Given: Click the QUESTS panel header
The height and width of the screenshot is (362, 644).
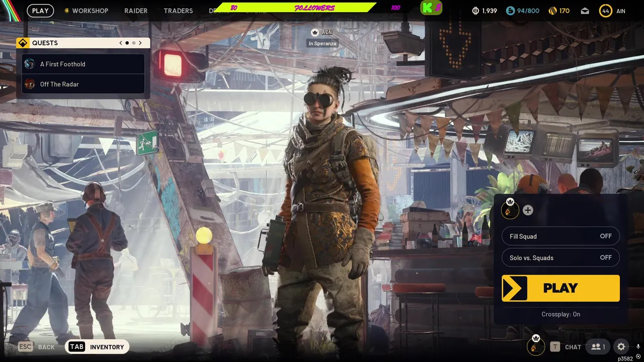Looking at the screenshot, I should click(83, 43).
